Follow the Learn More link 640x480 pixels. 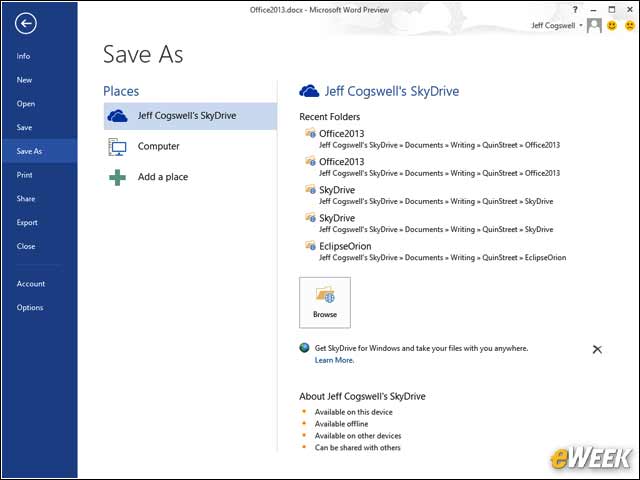pos(334,360)
